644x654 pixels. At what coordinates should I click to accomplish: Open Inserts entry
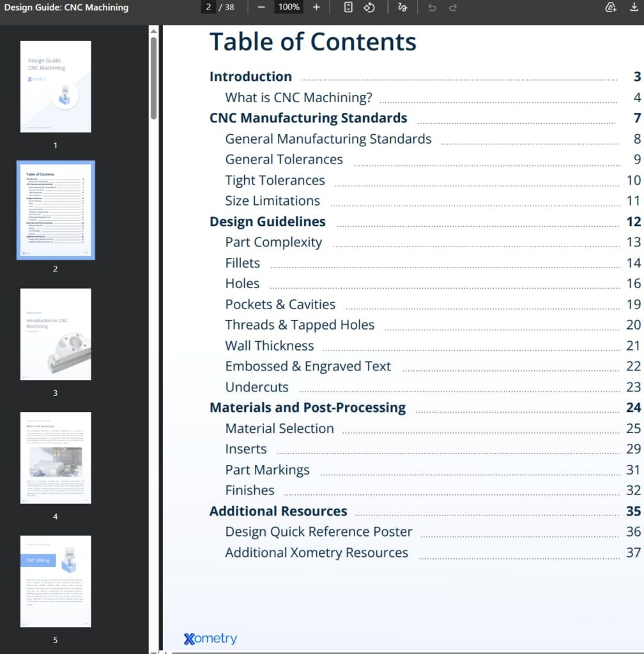pyautogui.click(x=246, y=449)
